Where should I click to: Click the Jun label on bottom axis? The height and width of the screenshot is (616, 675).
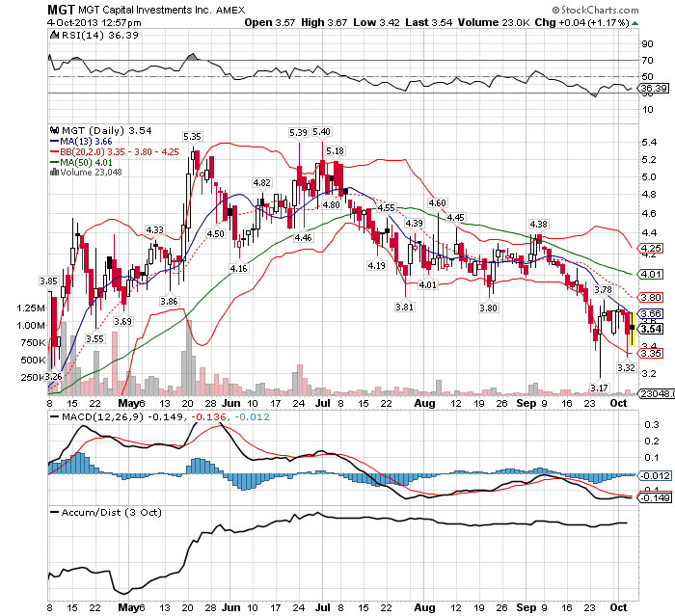[230, 607]
